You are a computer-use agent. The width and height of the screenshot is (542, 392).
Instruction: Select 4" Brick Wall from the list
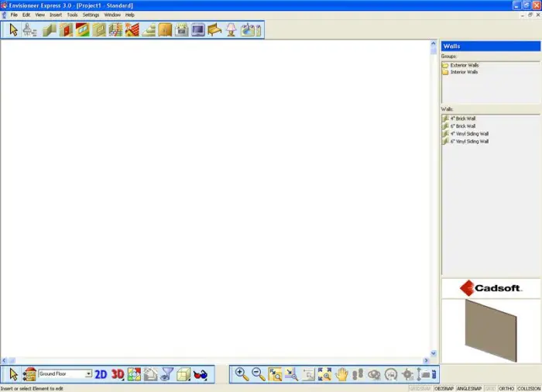click(x=463, y=119)
